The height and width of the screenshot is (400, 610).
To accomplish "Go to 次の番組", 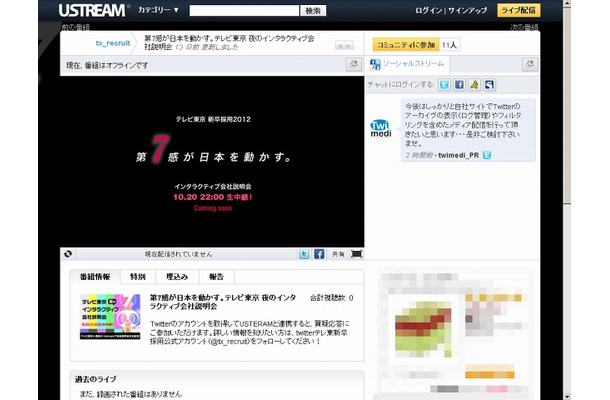I will pos(524,27).
